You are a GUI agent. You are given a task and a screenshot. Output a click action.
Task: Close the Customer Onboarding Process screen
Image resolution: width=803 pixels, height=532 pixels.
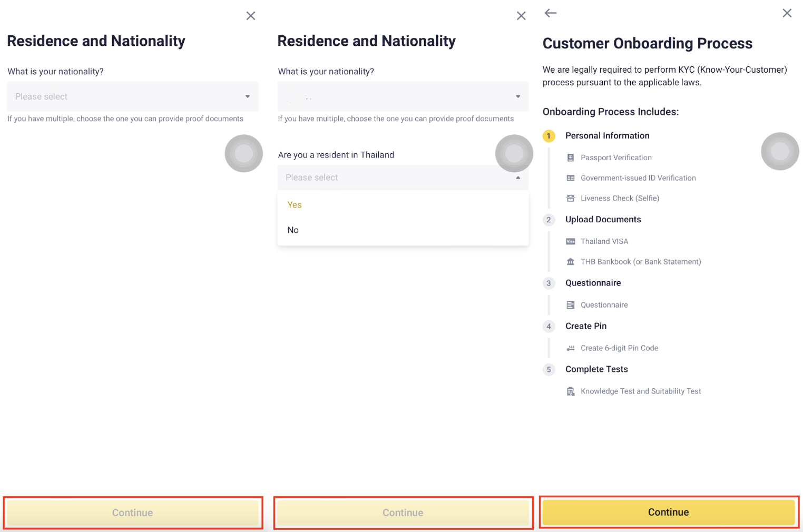click(787, 13)
